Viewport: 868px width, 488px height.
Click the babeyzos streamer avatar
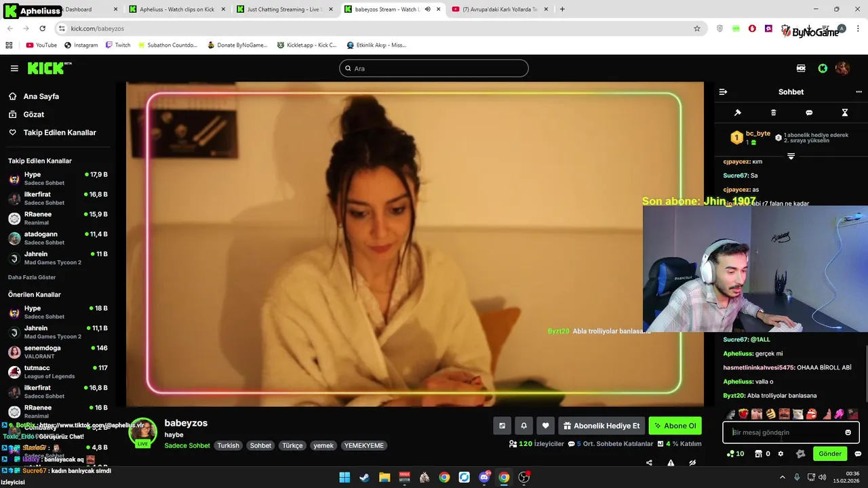tap(143, 431)
